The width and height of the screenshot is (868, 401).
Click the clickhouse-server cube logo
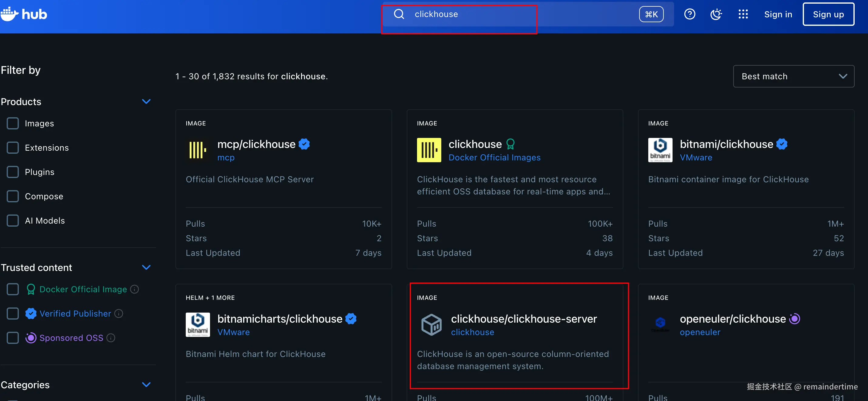point(431,324)
